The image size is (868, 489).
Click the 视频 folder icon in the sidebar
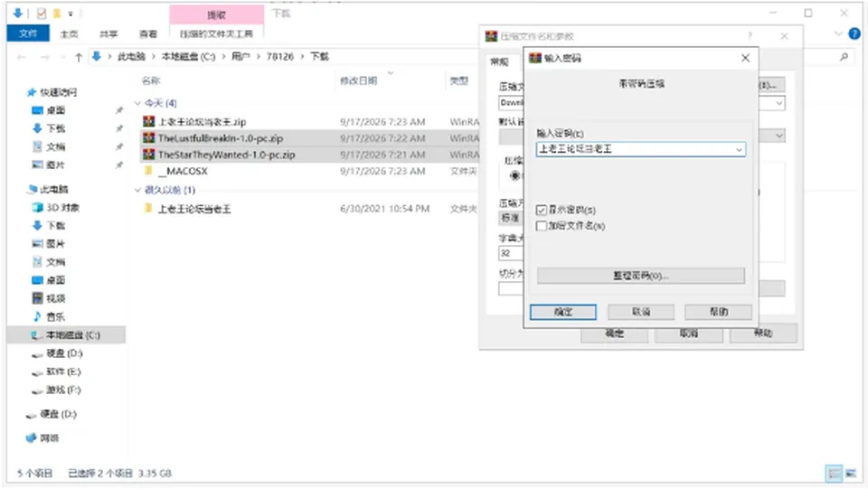click(37, 298)
